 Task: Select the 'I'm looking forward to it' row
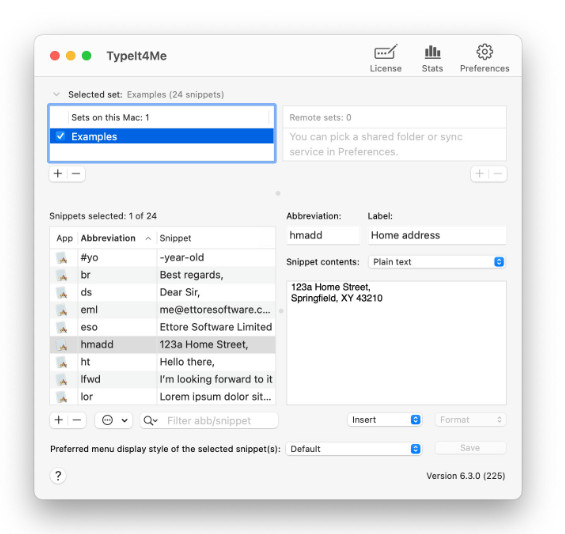[x=163, y=379]
